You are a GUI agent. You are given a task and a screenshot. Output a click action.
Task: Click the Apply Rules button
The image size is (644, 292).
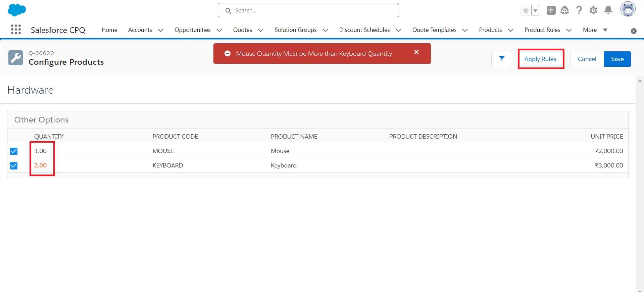point(540,59)
